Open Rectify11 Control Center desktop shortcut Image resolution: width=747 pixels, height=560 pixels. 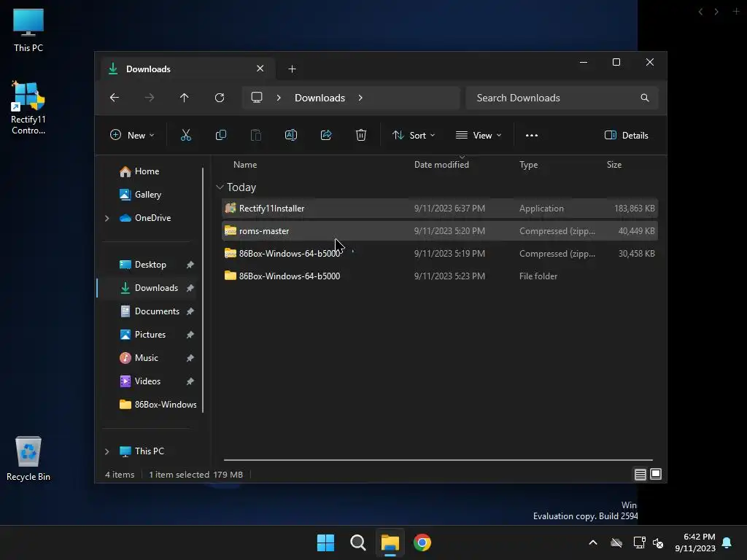(28, 108)
